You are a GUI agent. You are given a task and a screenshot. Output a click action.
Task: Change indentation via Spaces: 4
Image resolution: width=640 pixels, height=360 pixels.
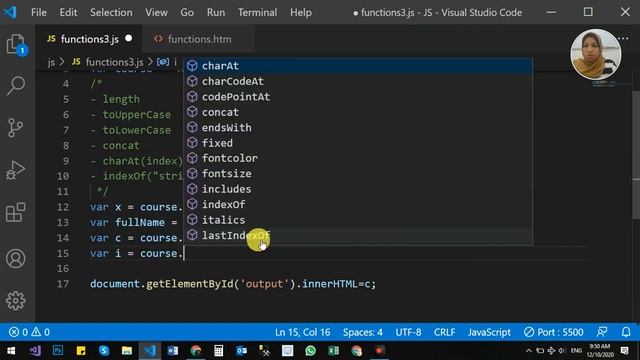(363, 332)
